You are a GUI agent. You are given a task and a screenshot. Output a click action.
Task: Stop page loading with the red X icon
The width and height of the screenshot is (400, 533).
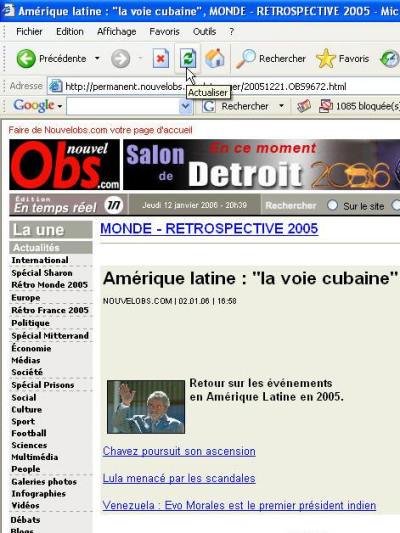pos(160,58)
